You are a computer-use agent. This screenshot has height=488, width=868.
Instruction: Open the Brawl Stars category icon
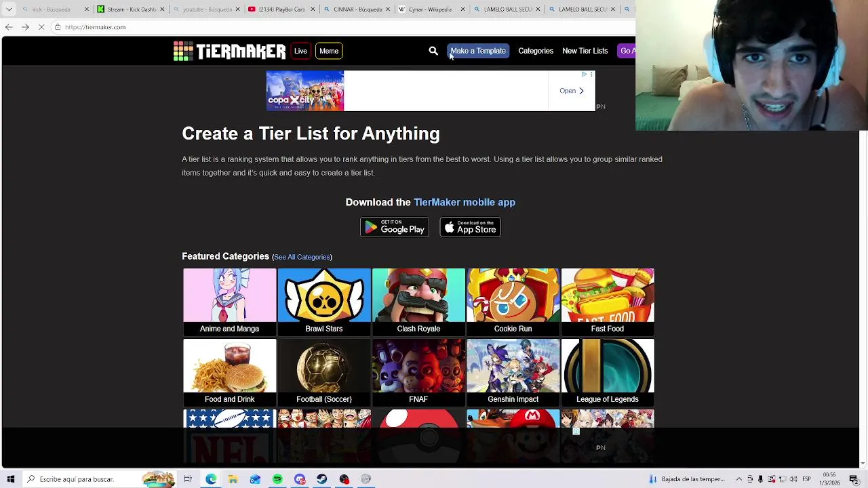pos(324,302)
